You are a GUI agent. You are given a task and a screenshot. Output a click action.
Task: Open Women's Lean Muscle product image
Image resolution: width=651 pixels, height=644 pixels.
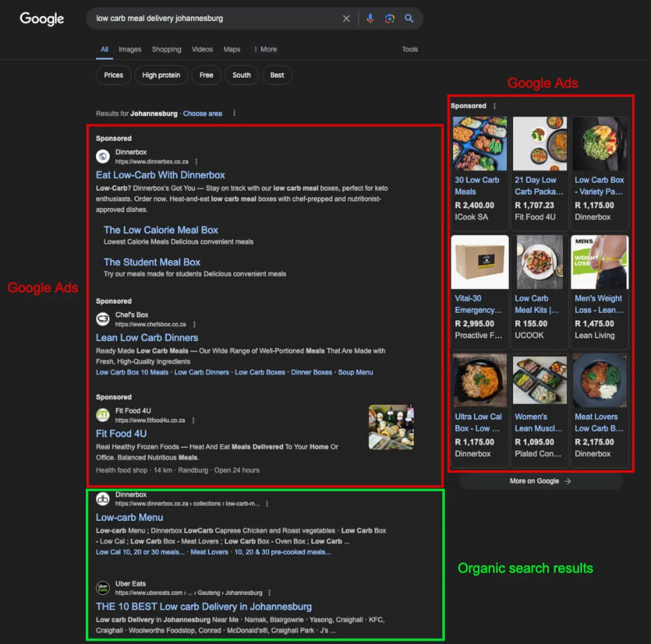539,380
